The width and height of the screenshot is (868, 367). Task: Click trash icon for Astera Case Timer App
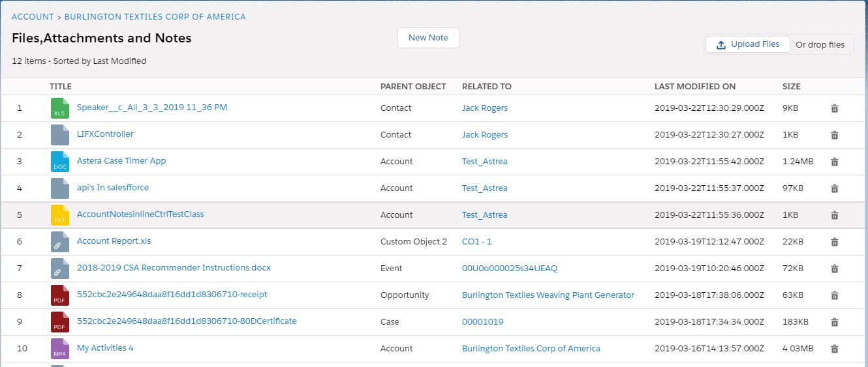[834, 162]
